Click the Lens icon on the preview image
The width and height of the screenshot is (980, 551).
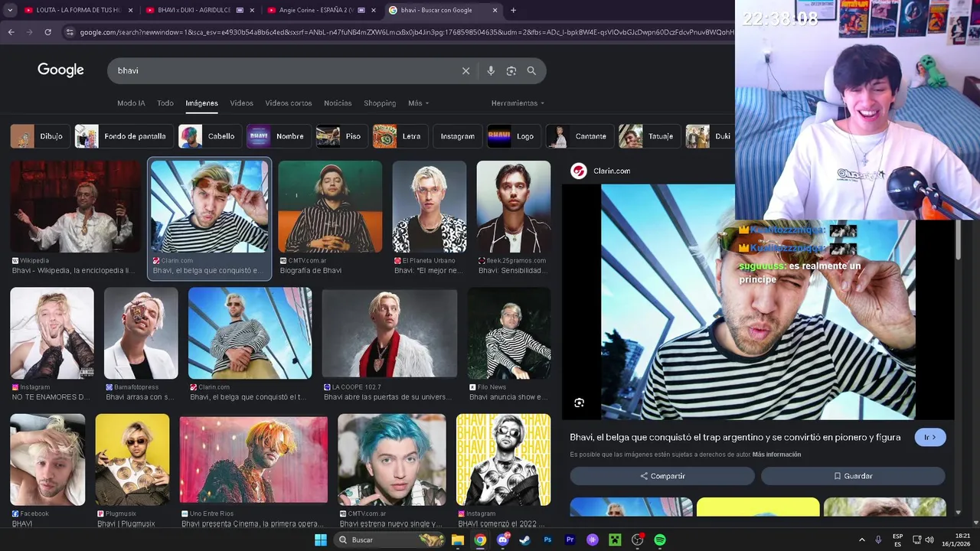(579, 403)
